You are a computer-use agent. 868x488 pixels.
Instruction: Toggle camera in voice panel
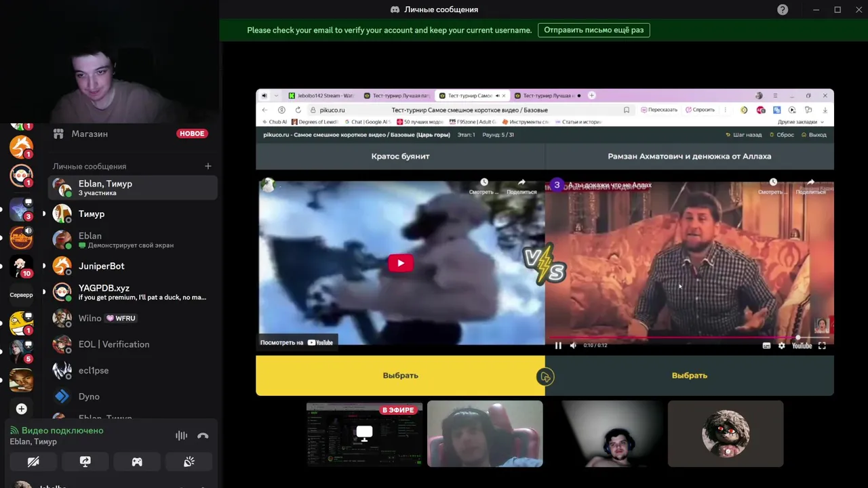point(33,462)
